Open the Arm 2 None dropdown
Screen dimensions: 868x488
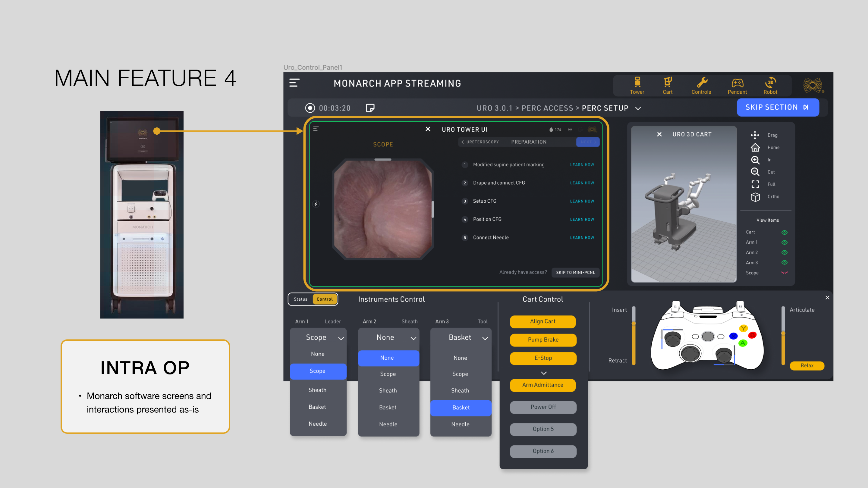(388, 337)
